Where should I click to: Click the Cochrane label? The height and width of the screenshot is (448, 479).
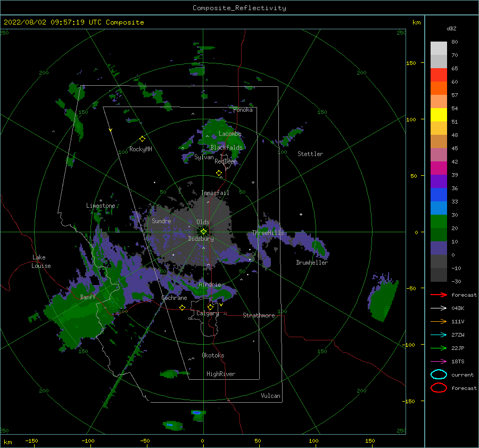(x=174, y=298)
